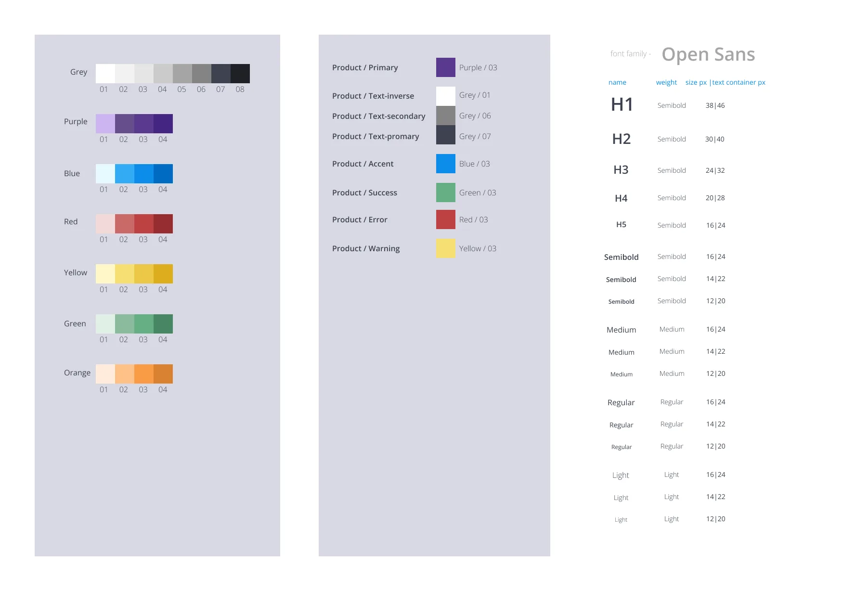Select the Red 04 dark red swatch
Screen dimensions: 868x591
(163, 224)
